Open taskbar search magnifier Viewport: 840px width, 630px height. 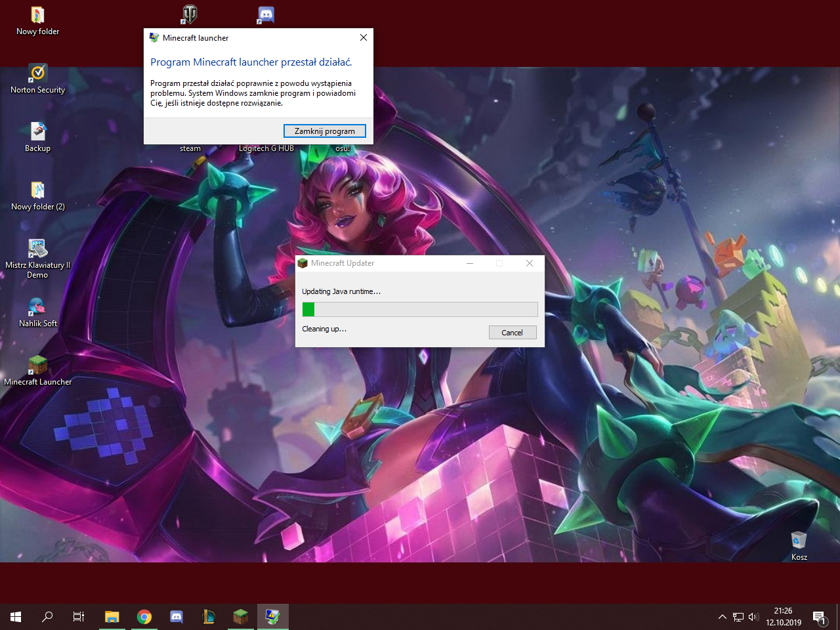pyautogui.click(x=47, y=617)
